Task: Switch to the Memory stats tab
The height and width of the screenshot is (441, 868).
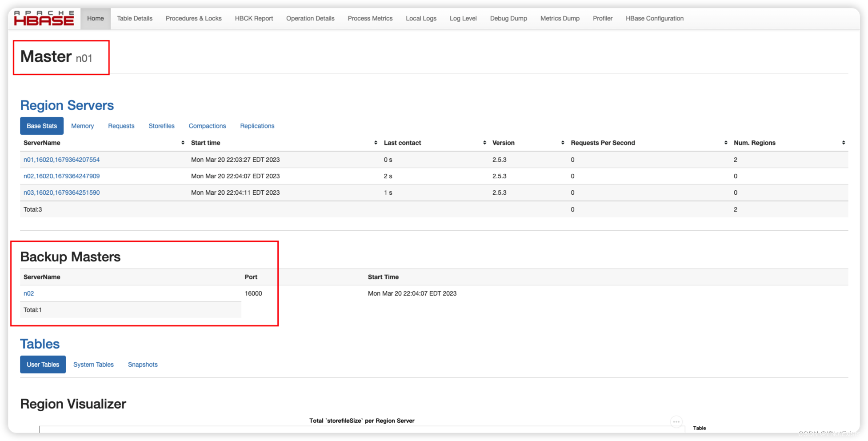Action: point(82,126)
